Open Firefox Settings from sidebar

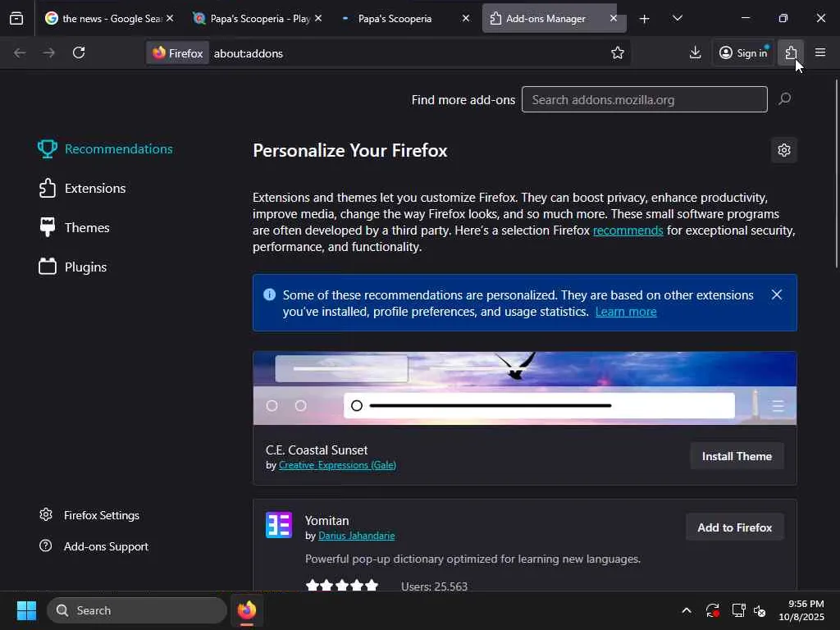tap(89, 515)
